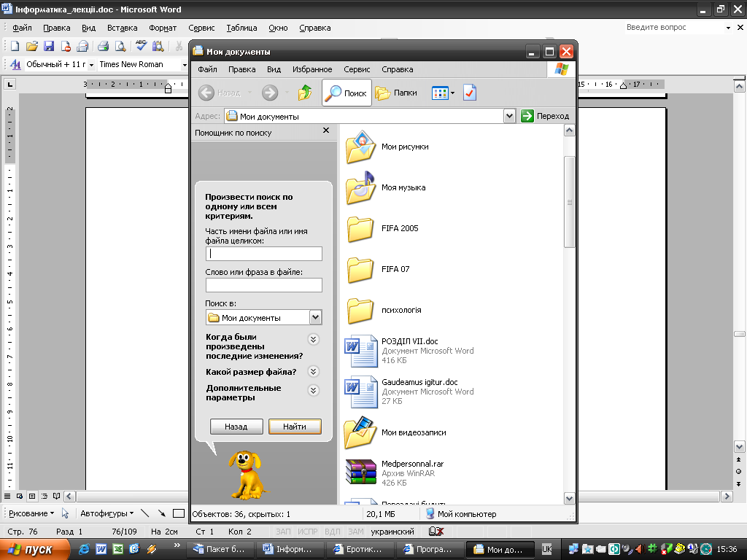
Task: Expand 'Какой размер файла?' section
Action: tap(313, 372)
